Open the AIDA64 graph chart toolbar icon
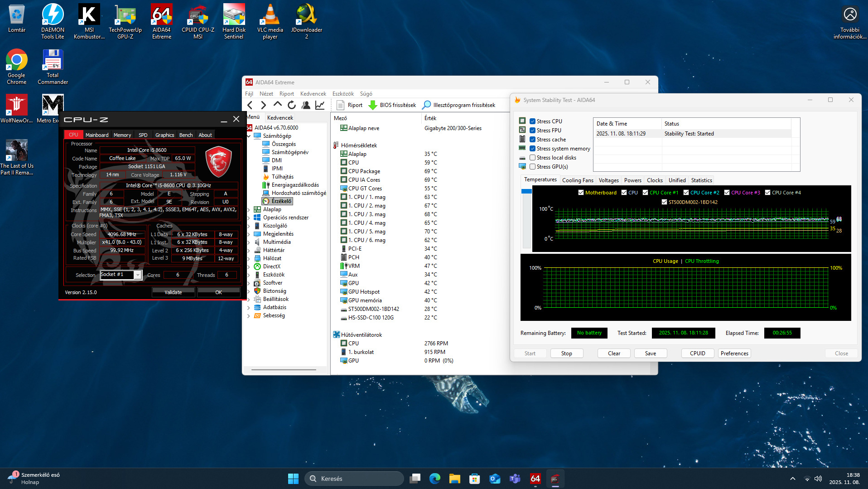Viewport: 868px width, 489px height. click(x=320, y=105)
